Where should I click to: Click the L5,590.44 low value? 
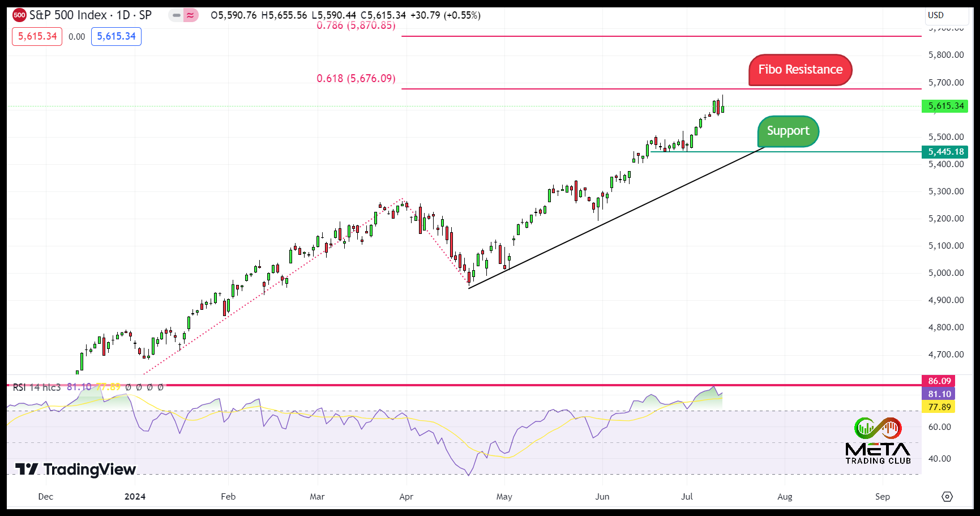(x=334, y=15)
